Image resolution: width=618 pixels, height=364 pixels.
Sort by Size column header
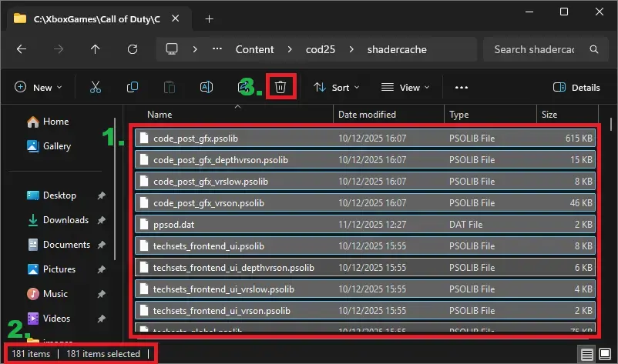[549, 115]
